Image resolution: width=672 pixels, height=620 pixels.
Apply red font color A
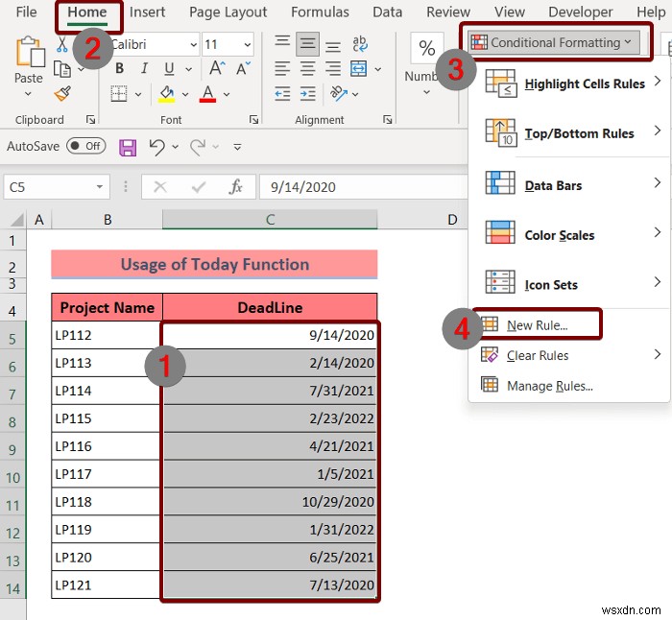207,94
